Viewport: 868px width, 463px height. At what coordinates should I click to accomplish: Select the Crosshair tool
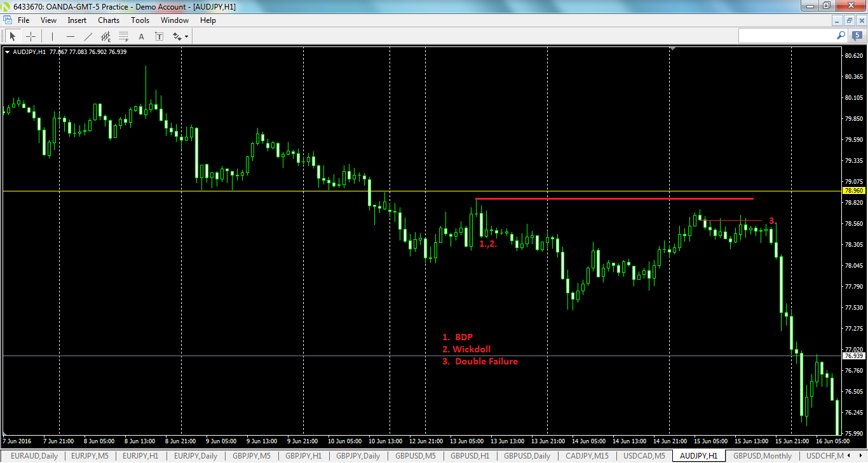pos(31,36)
